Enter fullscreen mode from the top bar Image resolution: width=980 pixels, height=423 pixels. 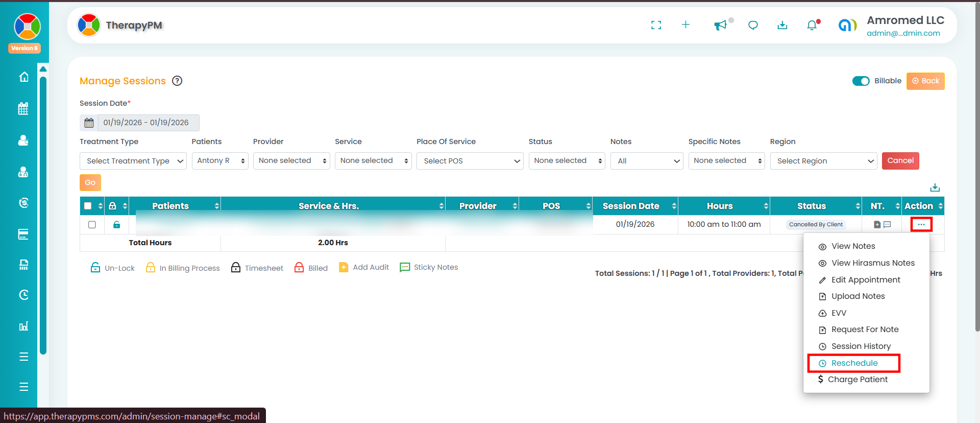656,25
